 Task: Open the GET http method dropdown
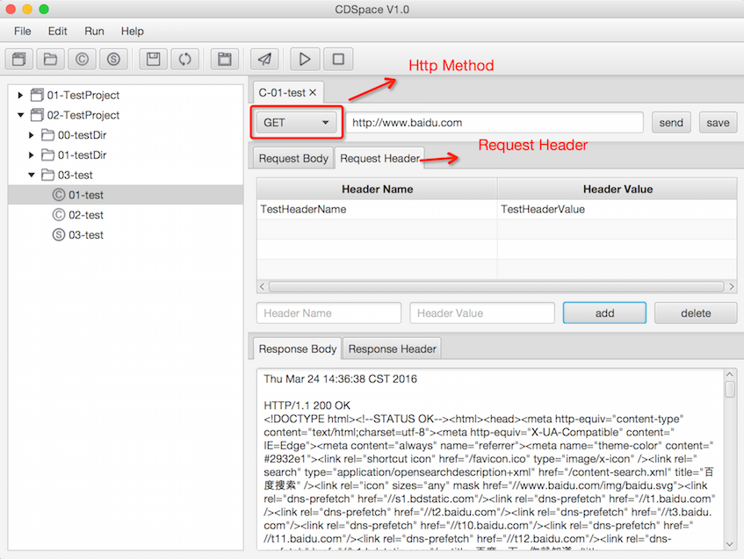[296, 123]
